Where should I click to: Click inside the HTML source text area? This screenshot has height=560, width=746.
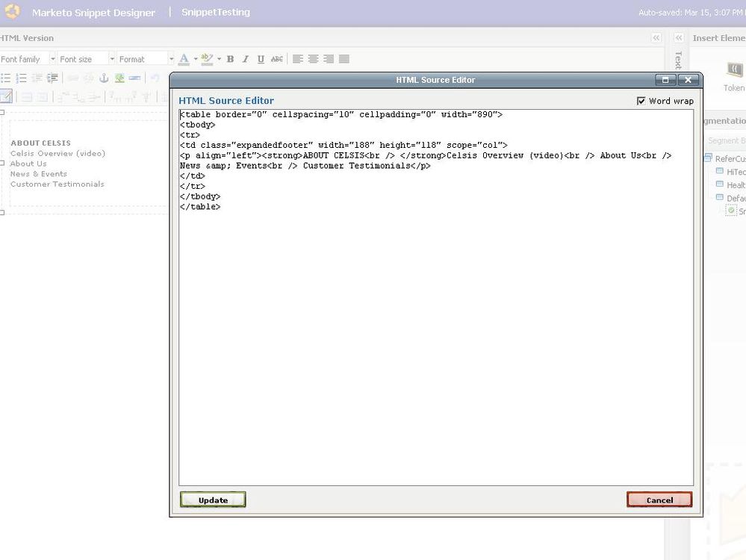click(436, 336)
